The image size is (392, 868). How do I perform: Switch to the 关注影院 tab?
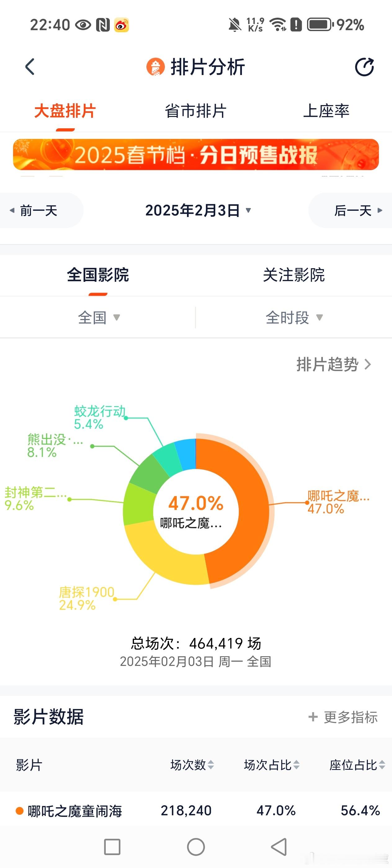tap(294, 275)
